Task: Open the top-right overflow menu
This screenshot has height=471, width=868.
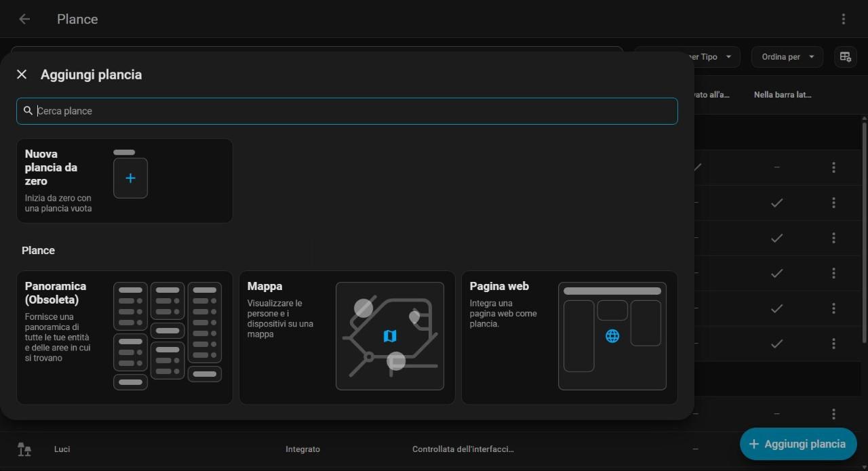Action: tap(844, 19)
